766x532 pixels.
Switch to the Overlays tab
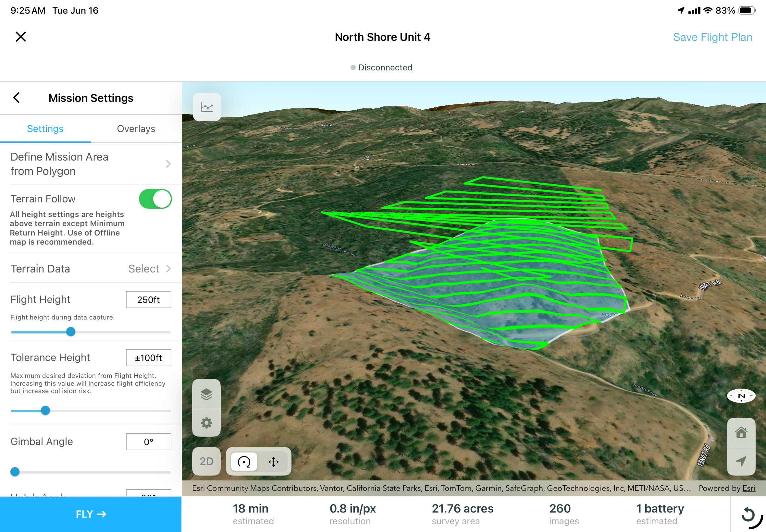pos(136,129)
